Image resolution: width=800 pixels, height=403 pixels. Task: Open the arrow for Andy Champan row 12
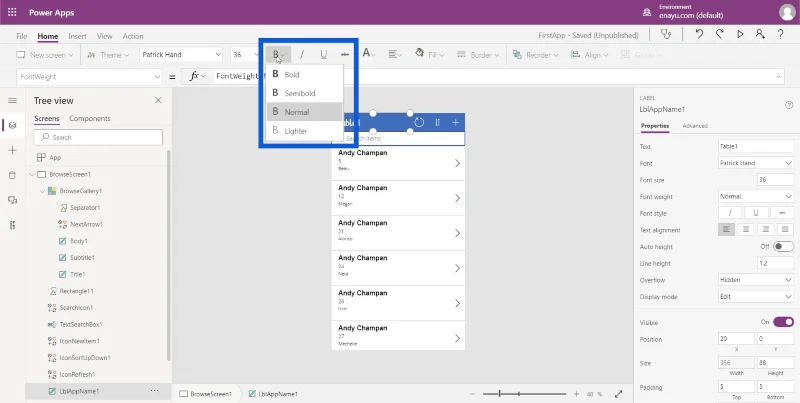[x=457, y=198]
